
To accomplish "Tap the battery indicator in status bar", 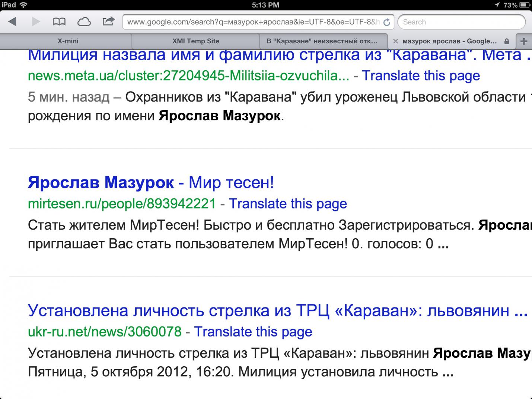I will click(525, 5).
